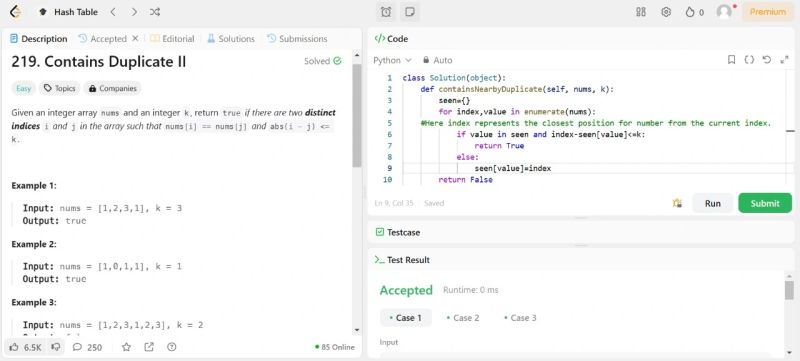Open the timer alarm clock icon
The image size is (800, 361).
[386, 12]
